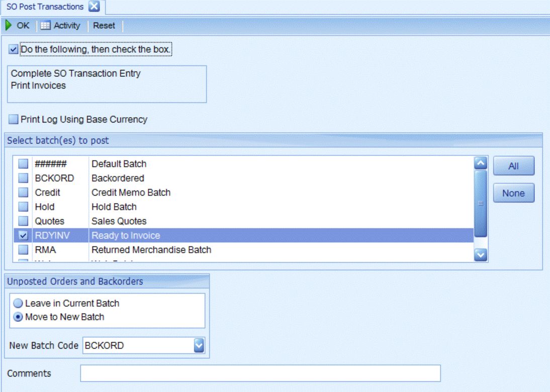Click Reset in the toolbar
This screenshot has height=392, width=550.
tap(104, 26)
